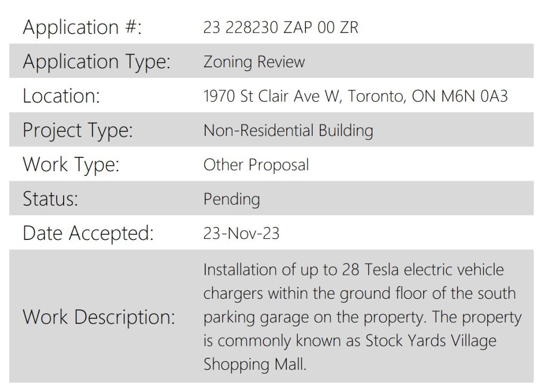The height and width of the screenshot is (392, 543).
Task: Click the "Work Description:" label
Action: (99, 317)
